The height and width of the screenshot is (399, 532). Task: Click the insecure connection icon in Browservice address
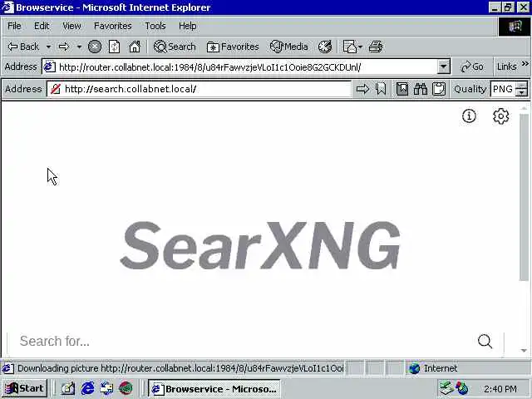[x=56, y=89]
